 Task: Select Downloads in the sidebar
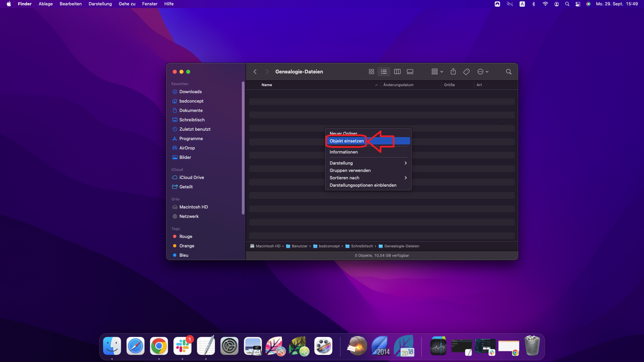click(x=190, y=92)
